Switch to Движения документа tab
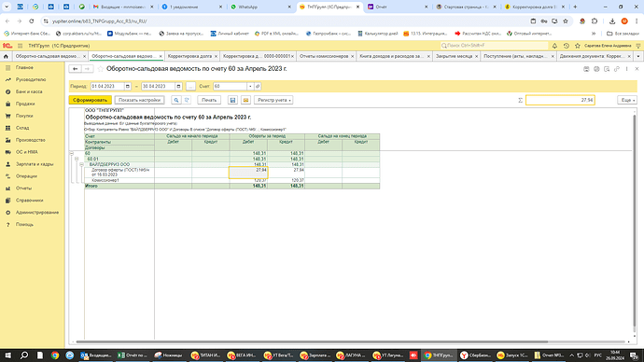 [x=592, y=56]
